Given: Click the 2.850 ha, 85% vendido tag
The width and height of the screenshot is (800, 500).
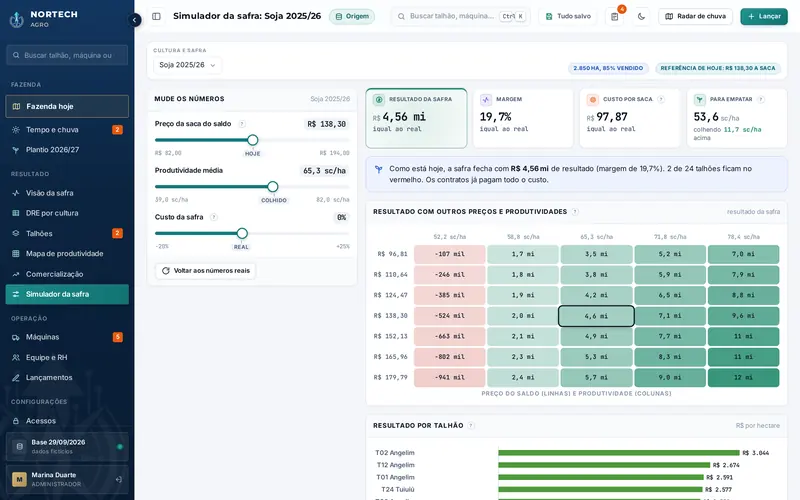Looking at the screenshot, I should pyautogui.click(x=608, y=68).
